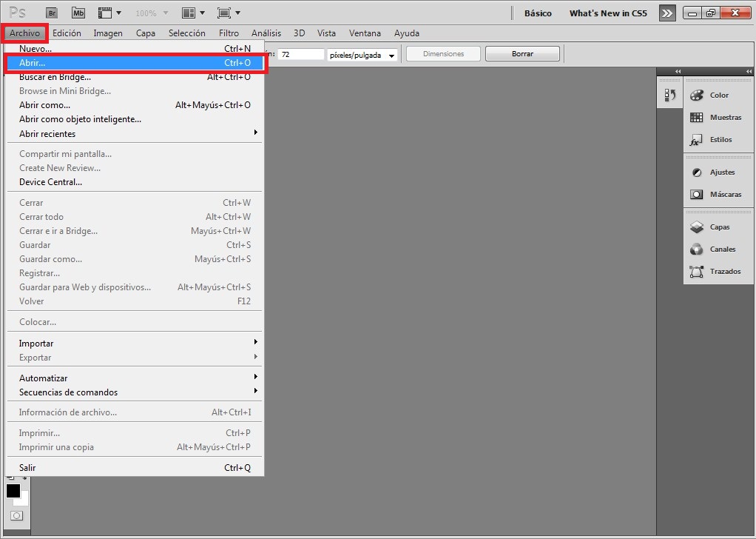Expand the Abrir recientes submenu
Viewport: 756px width, 539px height.
point(256,133)
